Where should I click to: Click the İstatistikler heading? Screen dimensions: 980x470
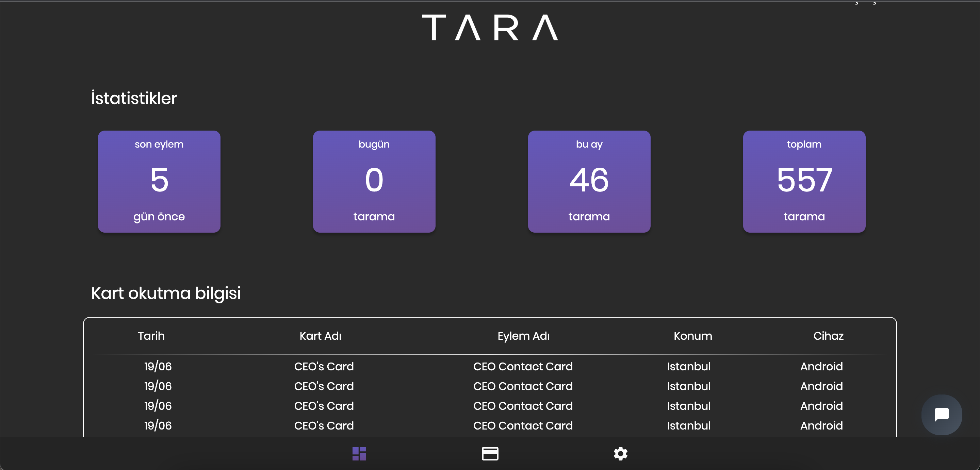tap(134, 98)
